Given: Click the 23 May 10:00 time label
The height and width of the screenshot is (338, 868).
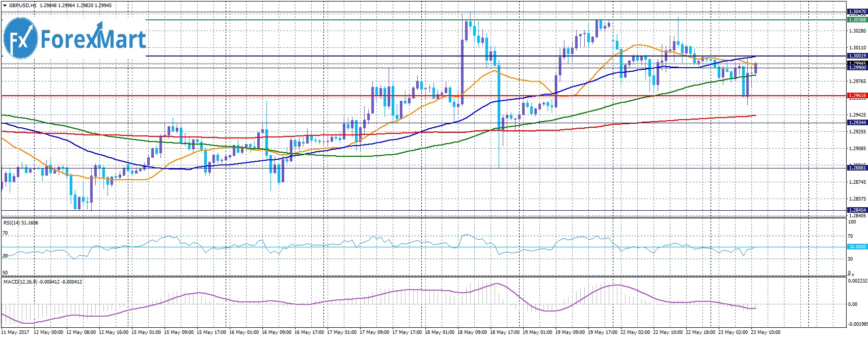Looking at the screenshot, I should [766, 333].
